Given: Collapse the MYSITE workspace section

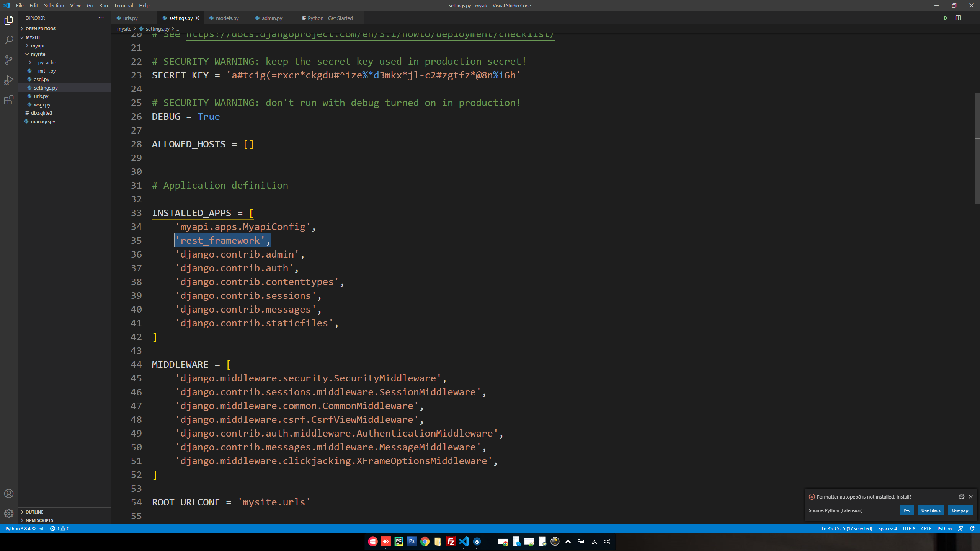Looking at the screenshot, I should tap(64, 37).
